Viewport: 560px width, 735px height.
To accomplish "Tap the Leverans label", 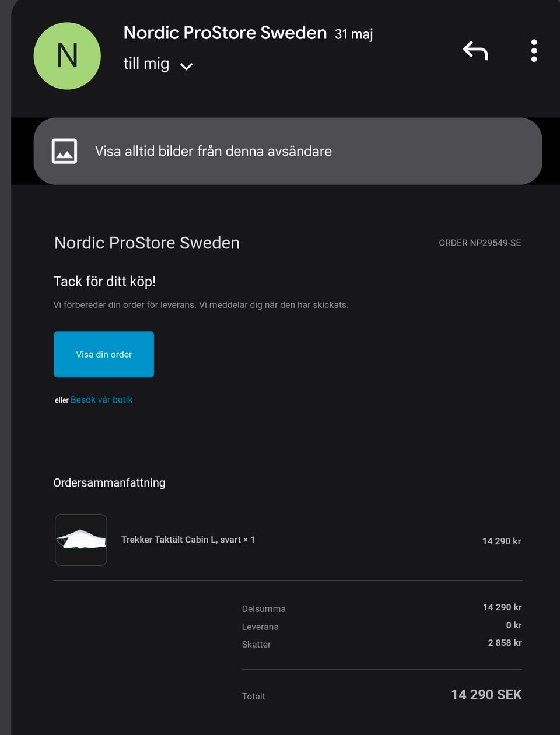I will (260, 626).
